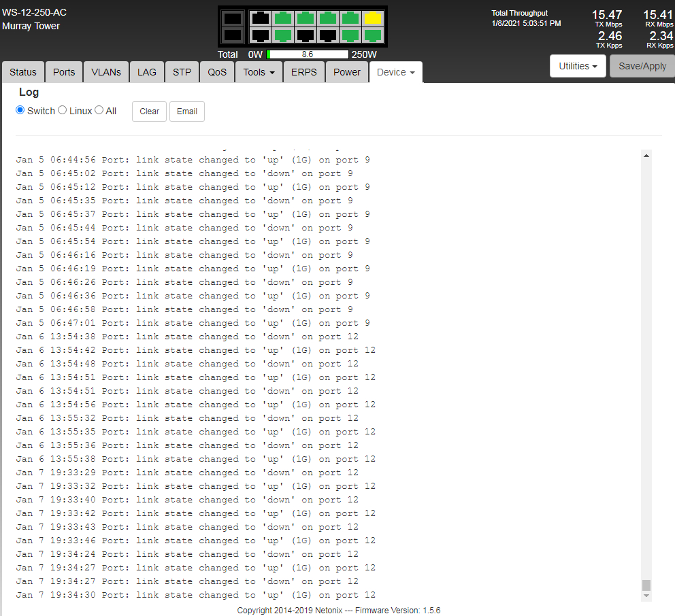This screenshot has width=675, height=616.
Task: Clear the log entries
Action: coord(149,112)
